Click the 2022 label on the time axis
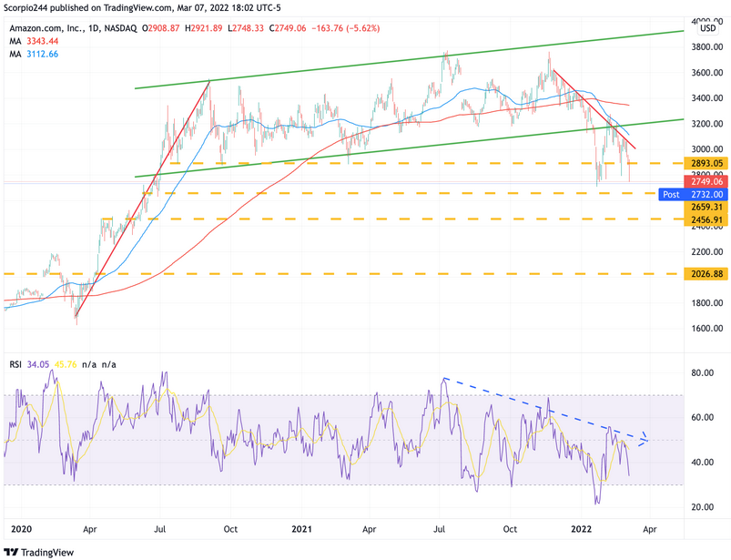 tap(582, 529)
